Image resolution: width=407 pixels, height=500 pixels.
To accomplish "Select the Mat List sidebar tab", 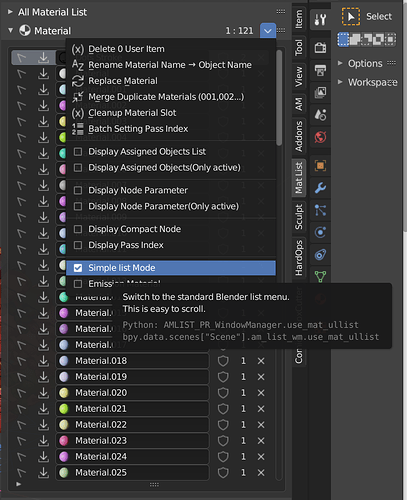I will coord(299,178).
